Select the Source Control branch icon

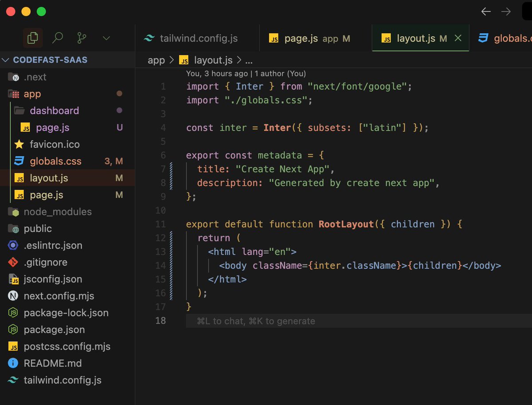pos(82,39)
